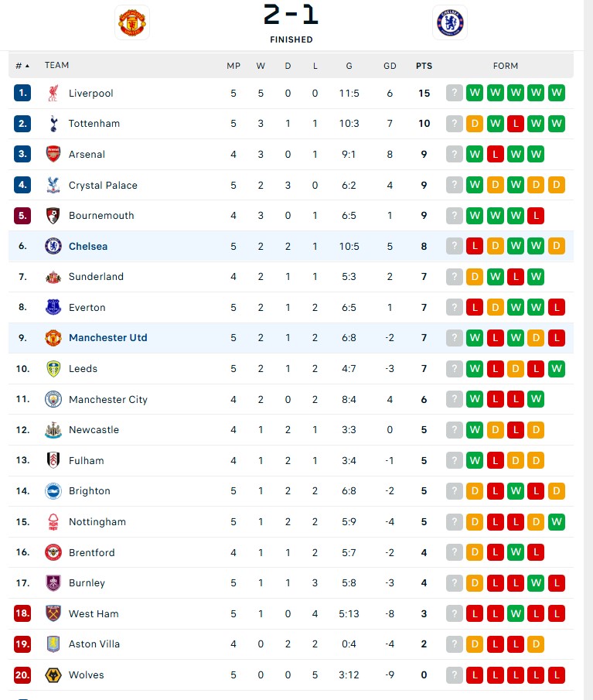Sort standings by PTS column header
The width and height of the screenshot is (593, 700).
424,66
